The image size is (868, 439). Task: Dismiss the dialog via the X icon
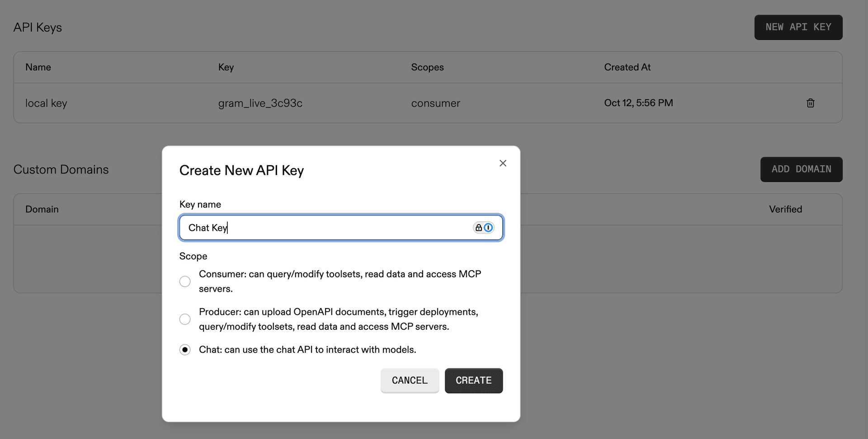[503, 163]
